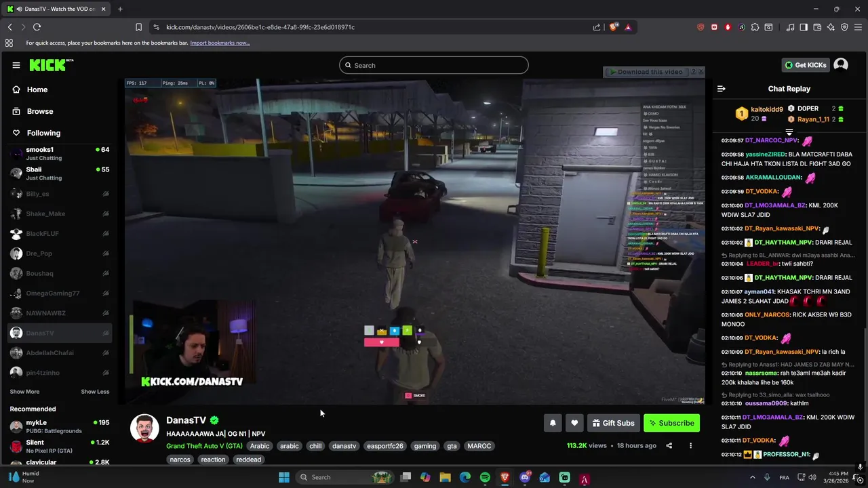
Task: Open Brave Rewards triangle icon
Action: [x=628, y=27]
